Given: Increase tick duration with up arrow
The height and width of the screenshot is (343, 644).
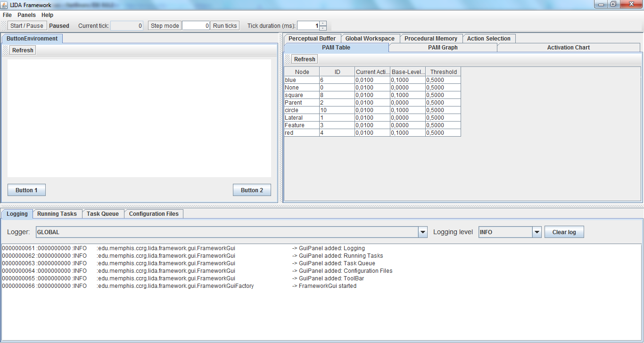Looking at the screenshot, I should coord(323,24).
